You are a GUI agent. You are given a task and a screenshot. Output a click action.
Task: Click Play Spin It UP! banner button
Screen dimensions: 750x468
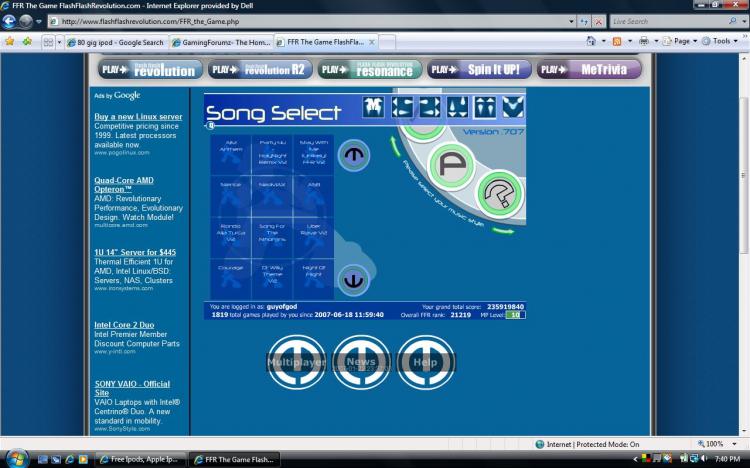pos(479,69)
